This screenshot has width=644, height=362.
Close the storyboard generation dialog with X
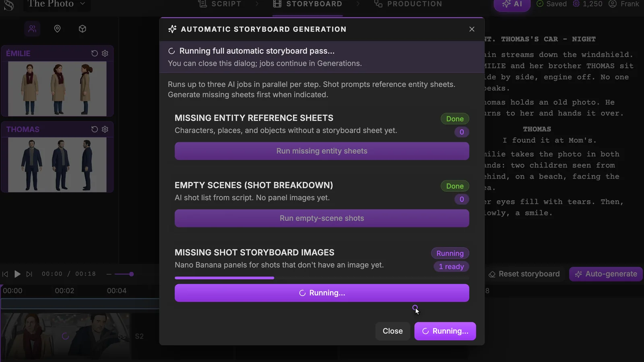point(472,29)
